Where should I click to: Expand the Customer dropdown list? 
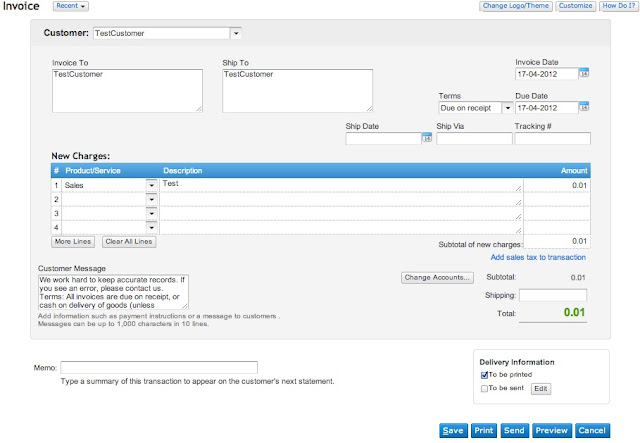(235, 33)
